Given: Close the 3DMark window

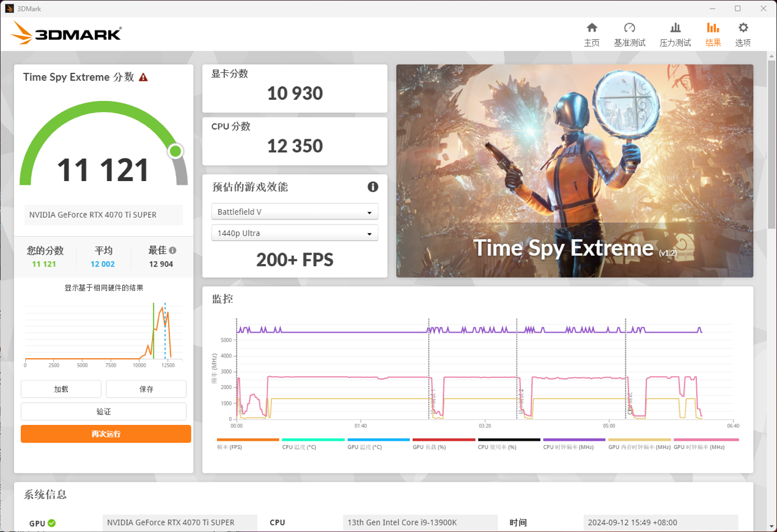Looking at the screenshot, I should 763,9.
